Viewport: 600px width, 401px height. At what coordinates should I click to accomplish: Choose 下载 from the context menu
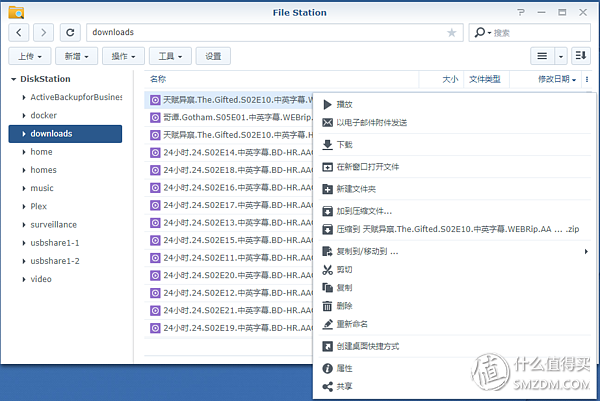[453, 145]
